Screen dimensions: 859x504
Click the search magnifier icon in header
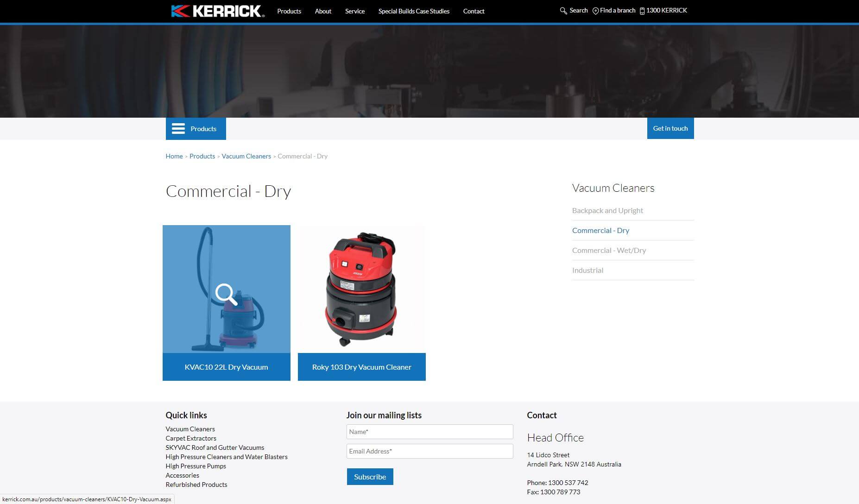tap(563, 11)
